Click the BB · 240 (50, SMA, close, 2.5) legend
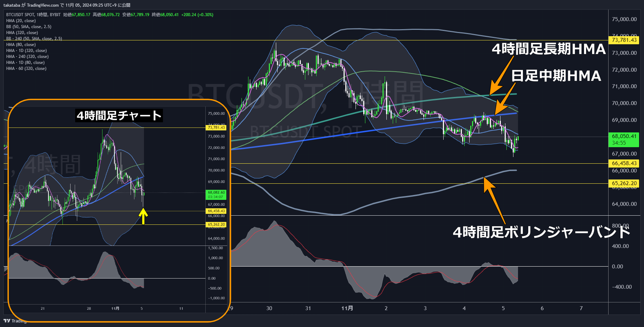Image resolution: width=644 pixels, height=327 pixels. coord(34,39)
